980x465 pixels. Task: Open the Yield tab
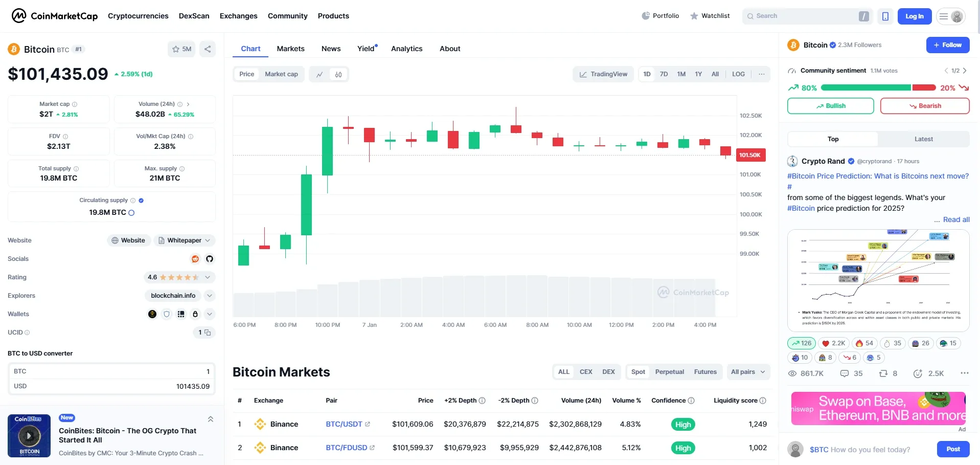coord(366,49)
